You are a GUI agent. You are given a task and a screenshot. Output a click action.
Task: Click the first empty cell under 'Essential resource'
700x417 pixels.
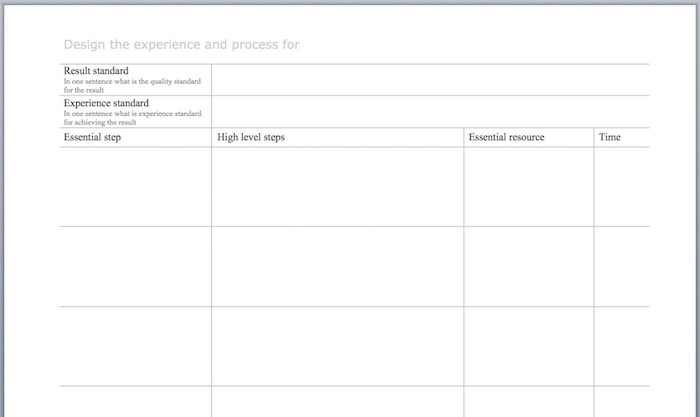tap(529, 187)
